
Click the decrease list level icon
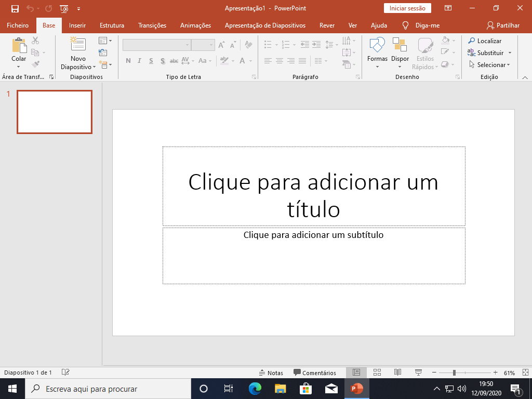coord(304,45)
